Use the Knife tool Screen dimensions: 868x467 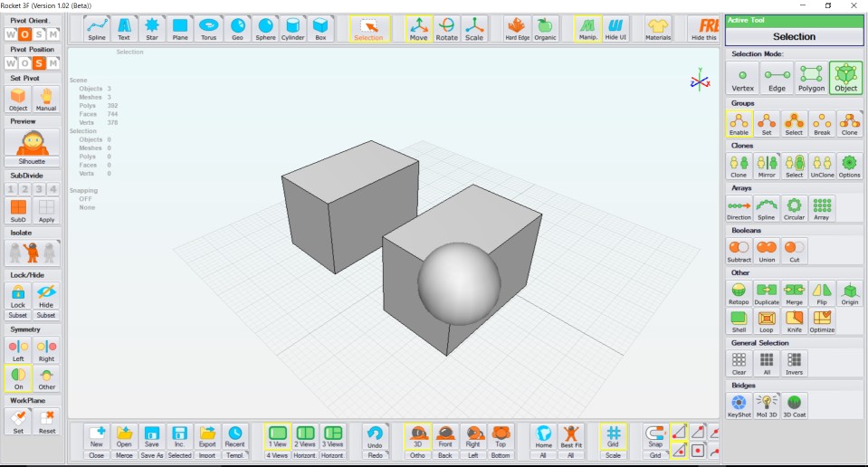[795, 321]
